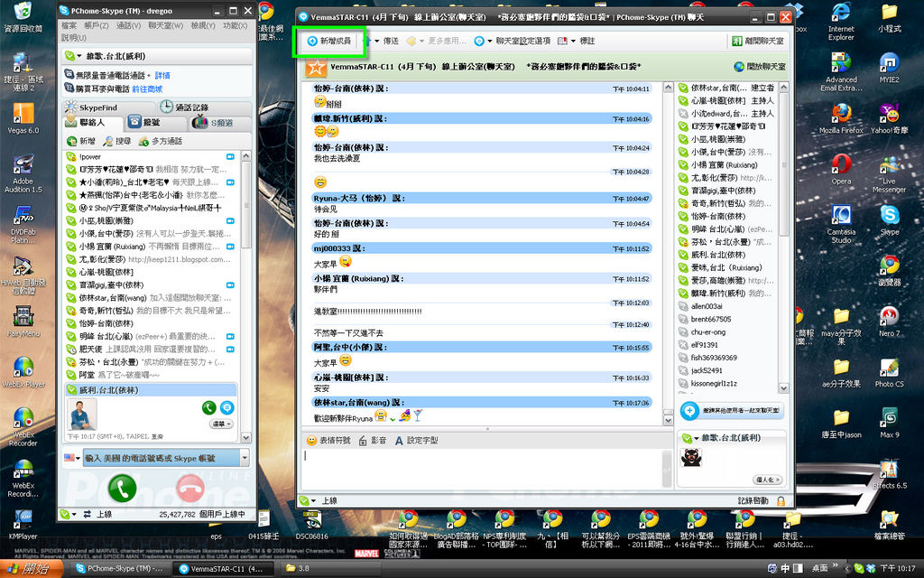This screenshot has height=578, width=924.
Task: Select contact 小亞,桃園(崇雅) in main contact list
Action: tap(151, 221)
